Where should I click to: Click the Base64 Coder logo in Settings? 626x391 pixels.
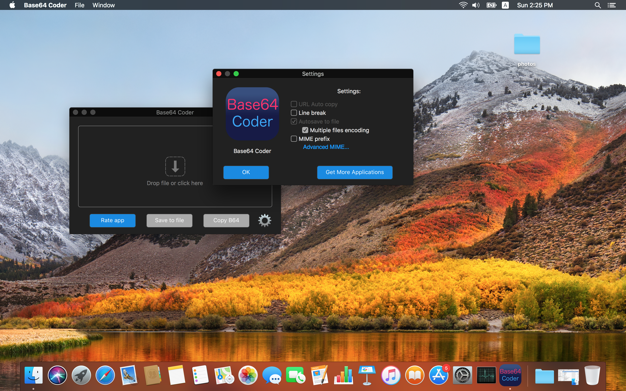(252, 114)
